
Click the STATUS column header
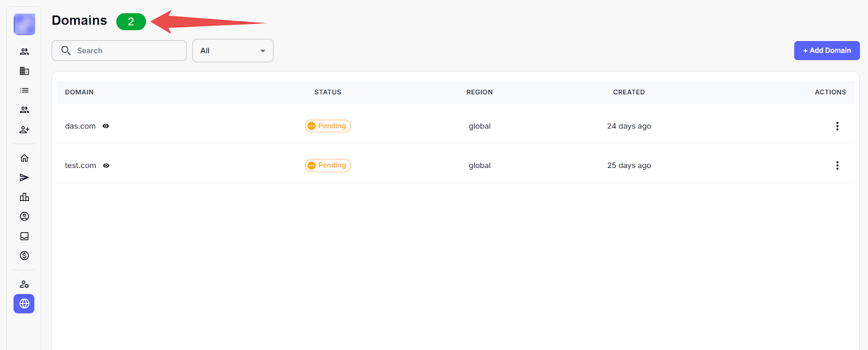(x=328, y=92)
